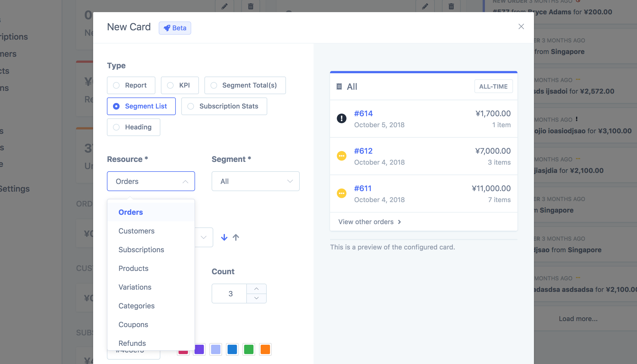The width and height of the screenshot is (637, 364).
Task: Select the Subscription Stats type option
Action: tap(224, 106)
